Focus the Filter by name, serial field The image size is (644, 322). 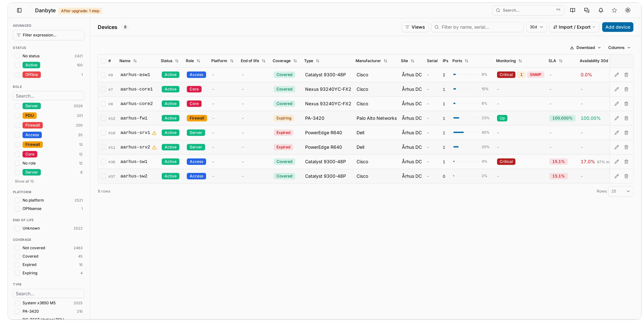[x=477, y=27]
